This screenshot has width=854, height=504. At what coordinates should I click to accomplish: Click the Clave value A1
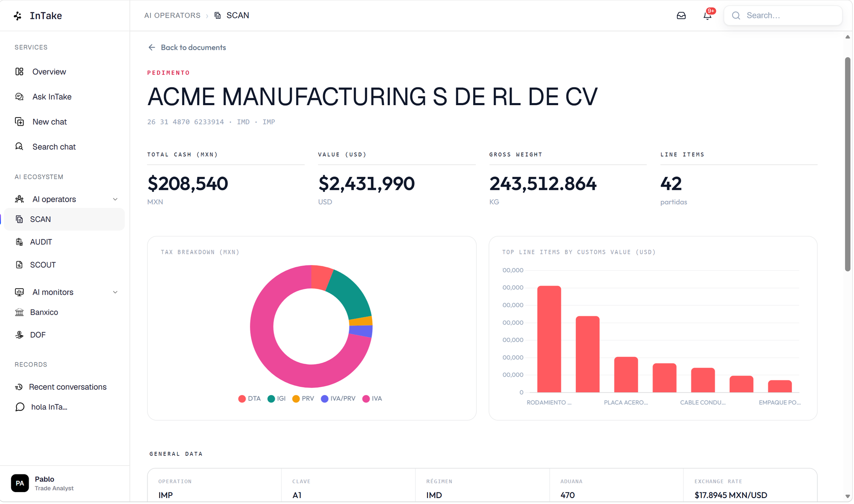click(297, 496)
